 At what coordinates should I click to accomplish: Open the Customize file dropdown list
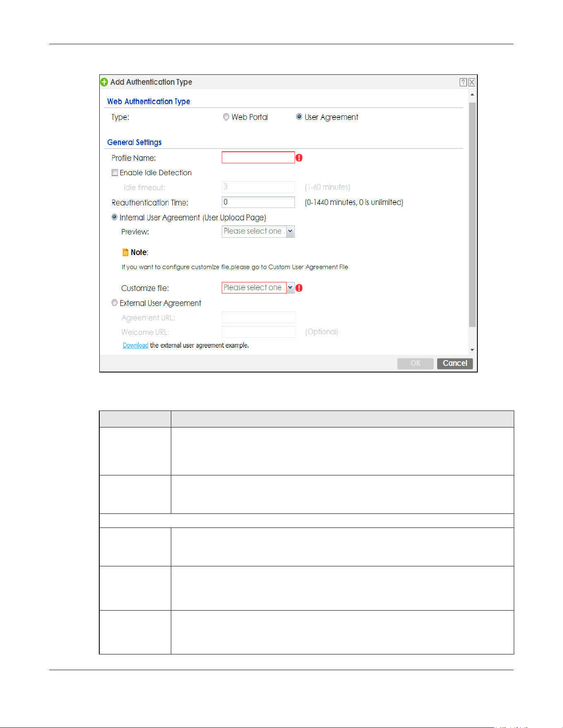tap(290, 288)
